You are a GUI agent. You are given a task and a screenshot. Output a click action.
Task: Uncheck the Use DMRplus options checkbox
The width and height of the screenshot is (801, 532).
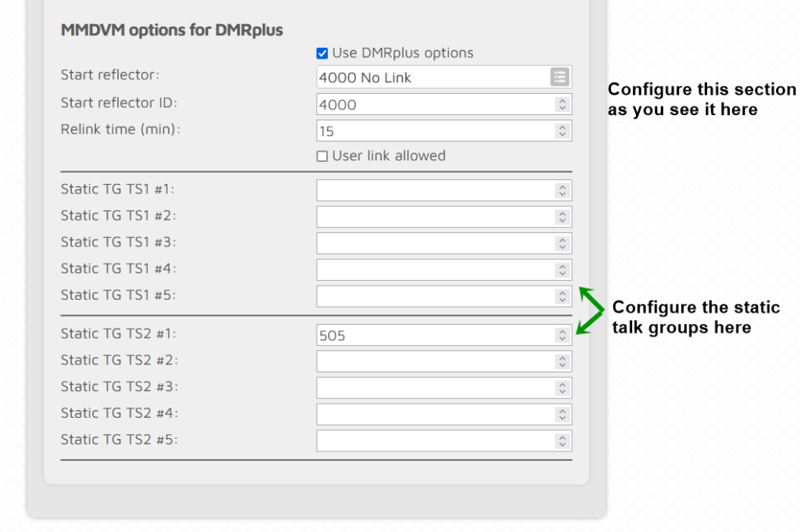pos(321,53)
